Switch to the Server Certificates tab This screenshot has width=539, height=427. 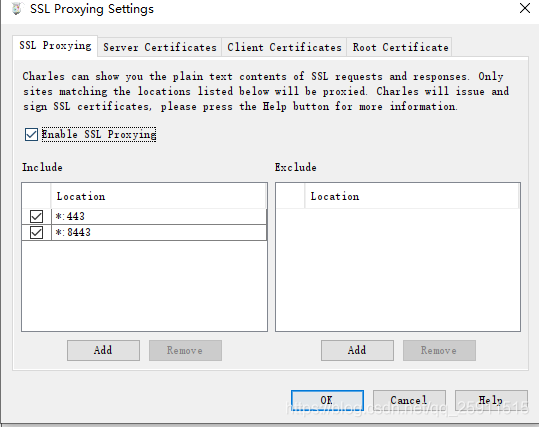point(160,47)
